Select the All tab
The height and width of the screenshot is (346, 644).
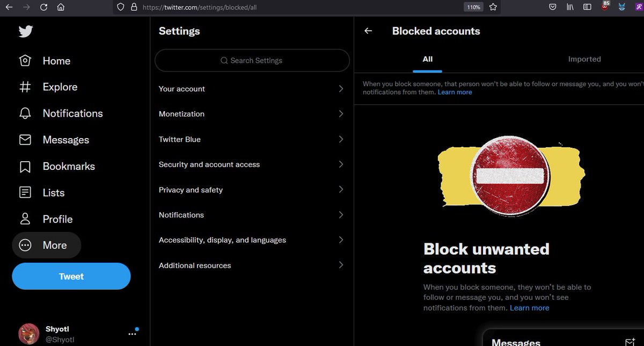coord(427,59)
